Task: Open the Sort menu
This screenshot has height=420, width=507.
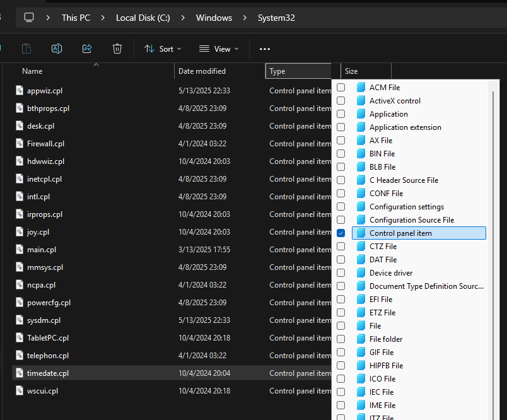Action: (162, 49)
